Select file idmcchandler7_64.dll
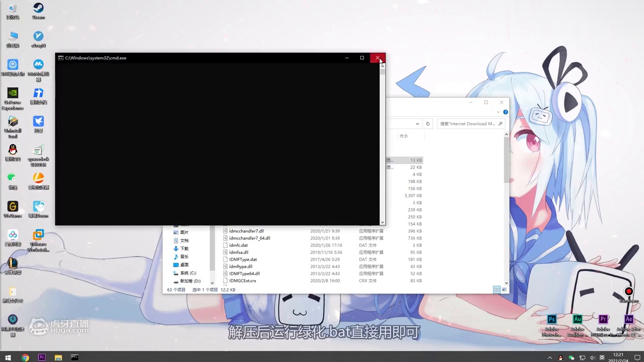 point(249,238)
